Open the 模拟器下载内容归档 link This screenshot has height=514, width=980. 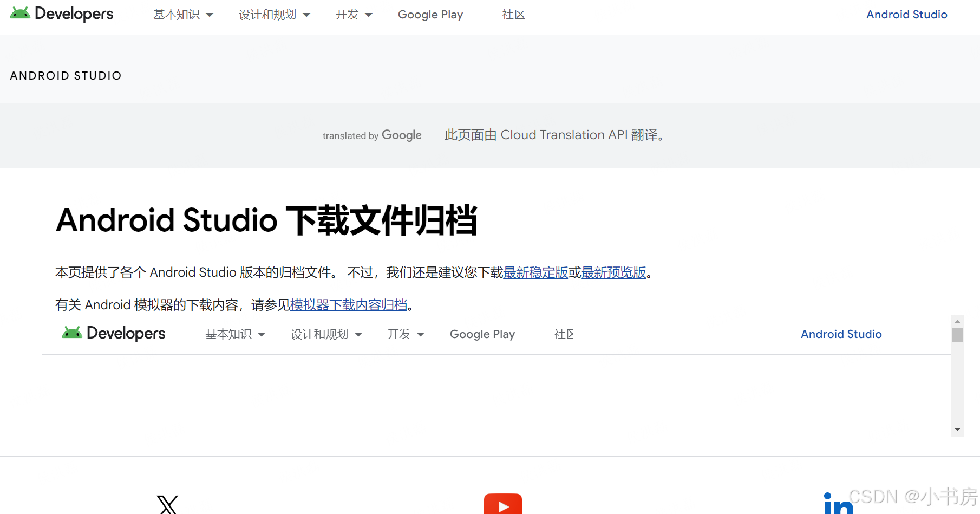pyautogui.click(x=349, y=304)
